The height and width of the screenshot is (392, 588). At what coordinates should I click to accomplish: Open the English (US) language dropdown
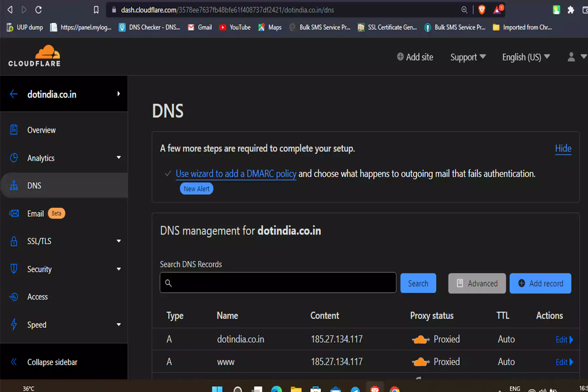526,57
